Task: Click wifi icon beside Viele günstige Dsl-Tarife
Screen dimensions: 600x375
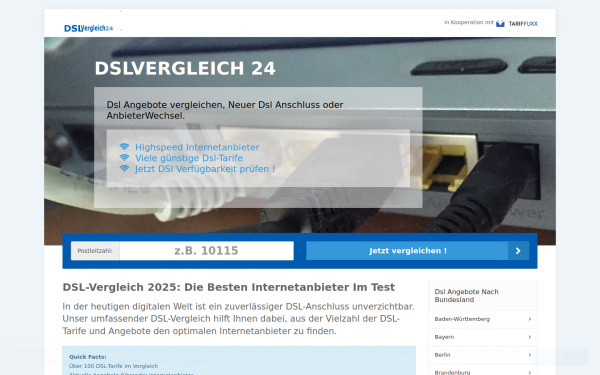Action: pyautogui.click(x=124, y=158)
